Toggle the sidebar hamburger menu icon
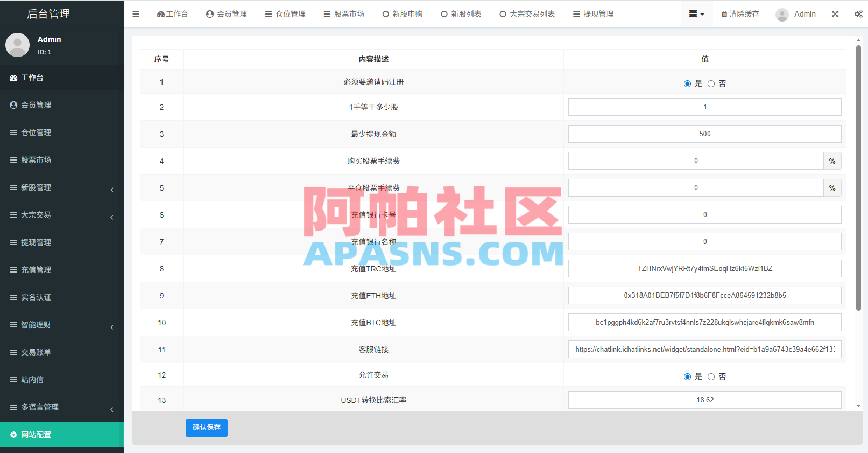Screen dimensions: 868x453 click(x=136, y=14)
